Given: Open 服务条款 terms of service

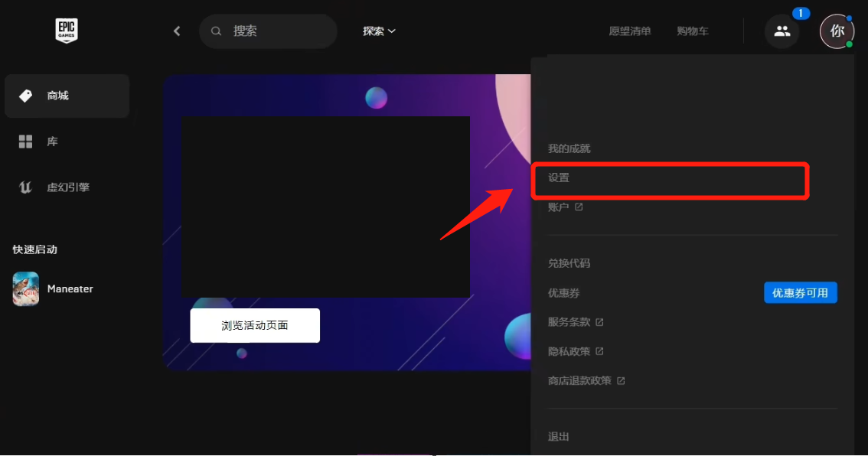Looking at the screenshot, I should pyautogui.click(x=569, y=322).
